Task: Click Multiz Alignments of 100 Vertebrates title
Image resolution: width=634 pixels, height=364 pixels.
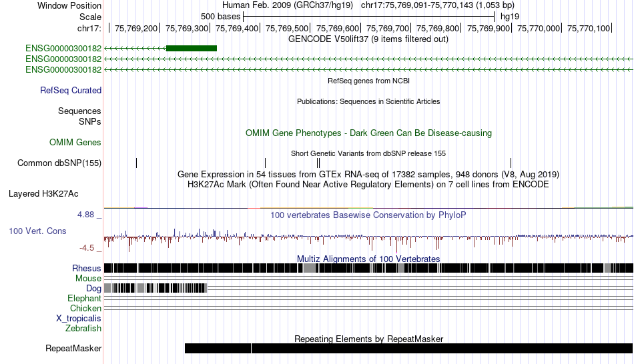Action: [368, 259]
